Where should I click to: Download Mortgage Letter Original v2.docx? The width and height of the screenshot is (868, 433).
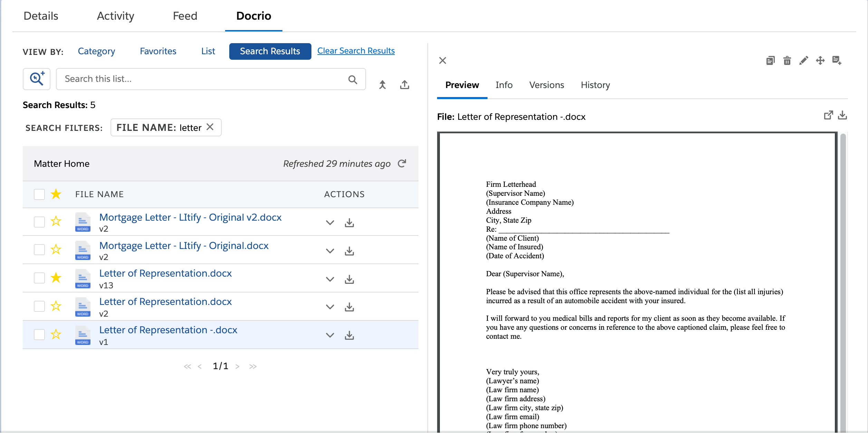[349, 223]
